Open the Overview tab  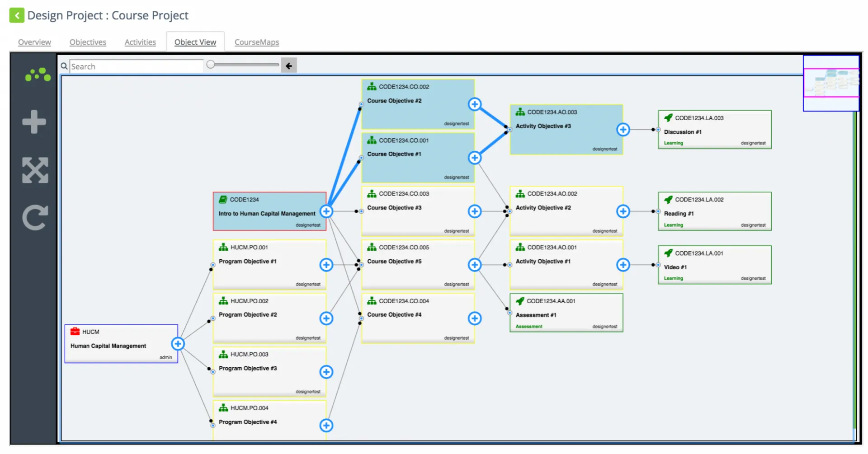(x=34, y=42)
